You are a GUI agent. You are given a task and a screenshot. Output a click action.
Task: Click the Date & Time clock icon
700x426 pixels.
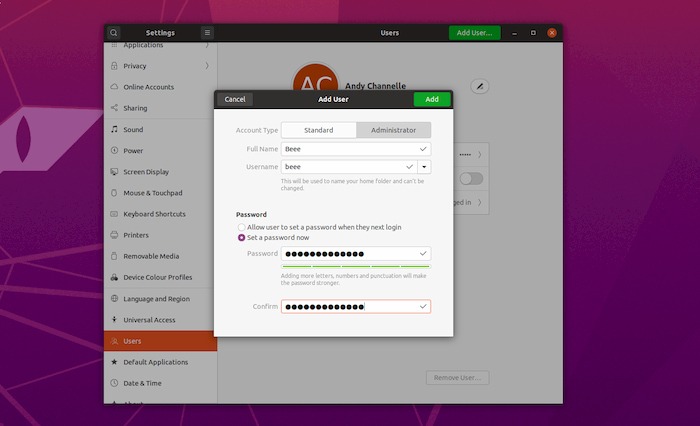click(x=115, y=383)
